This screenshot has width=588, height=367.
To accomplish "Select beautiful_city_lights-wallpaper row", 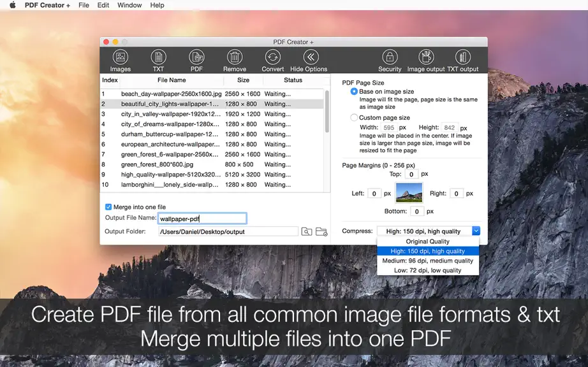I will [x=212, y=104].
